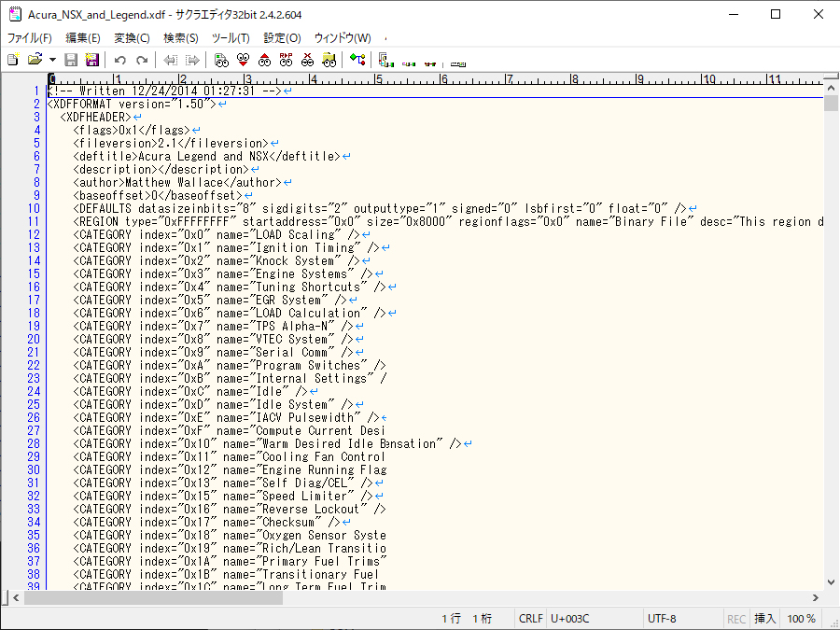Find previous match using up-arrow eyes icon

[x=264, y=60]
